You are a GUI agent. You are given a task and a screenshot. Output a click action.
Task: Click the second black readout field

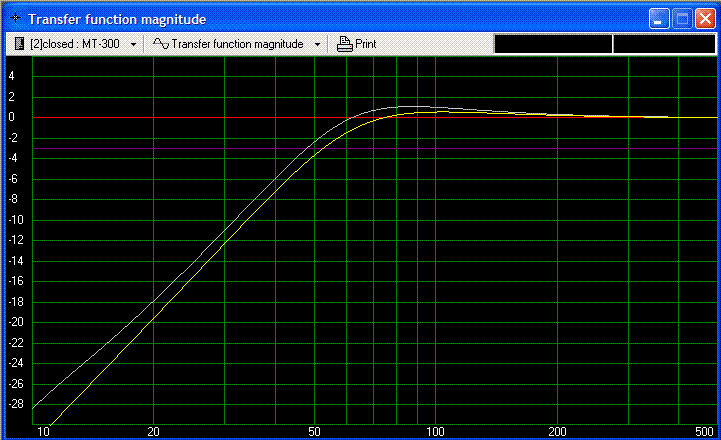point(664,44)
